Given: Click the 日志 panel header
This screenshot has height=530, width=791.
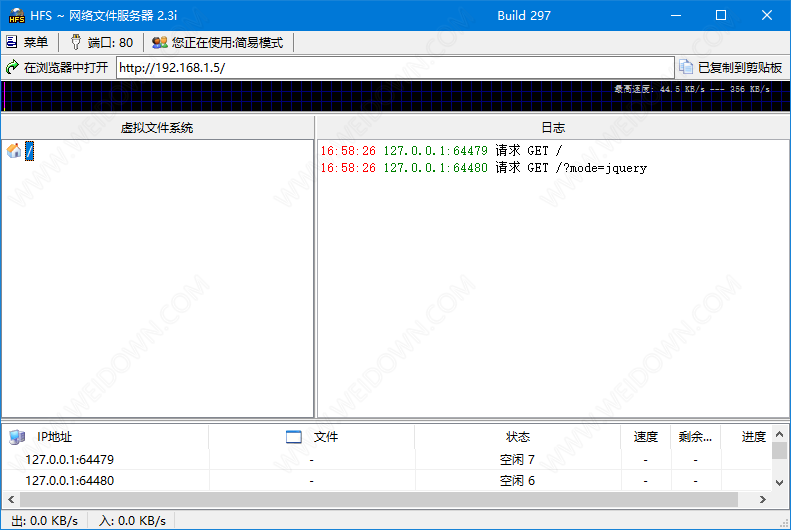Looking at the screenshot, I should 553,128.
